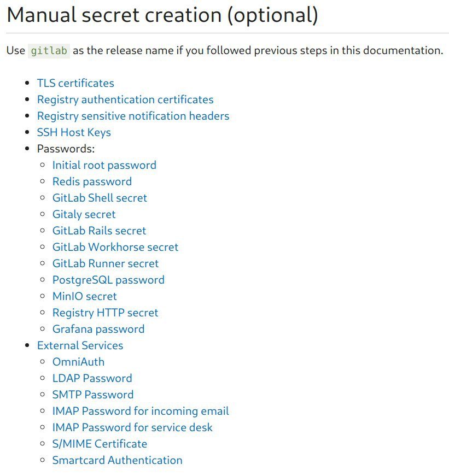449x476 pixels.
Task: Click the Grafana password link
Action: point(98,329)
